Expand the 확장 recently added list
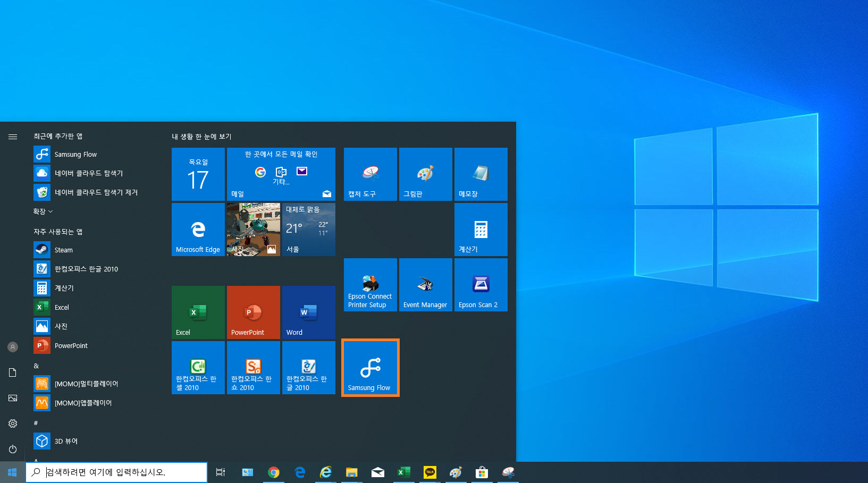This screenshot has height=483, width=868. 43,211
